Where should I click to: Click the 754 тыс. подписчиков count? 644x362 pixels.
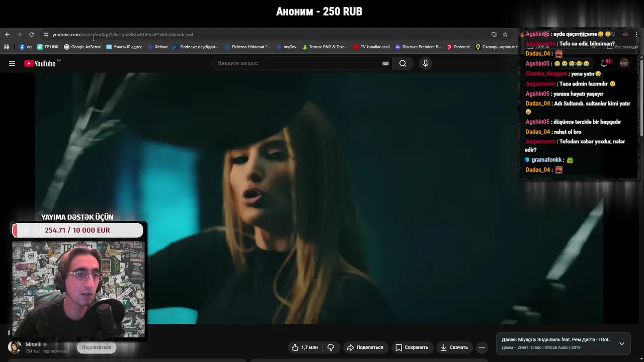tap(46, 351)
